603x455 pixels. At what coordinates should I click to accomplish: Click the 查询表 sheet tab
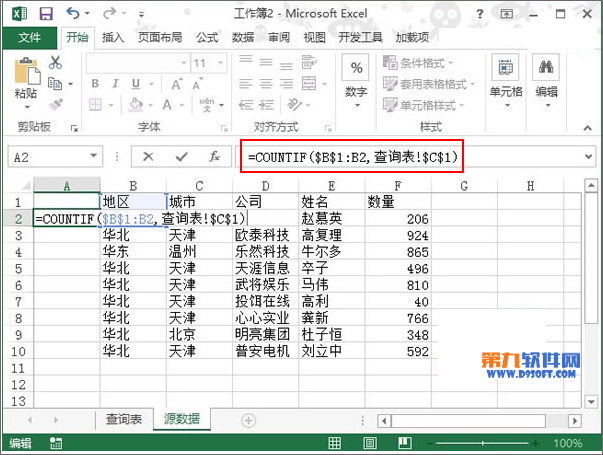(124, 418)
